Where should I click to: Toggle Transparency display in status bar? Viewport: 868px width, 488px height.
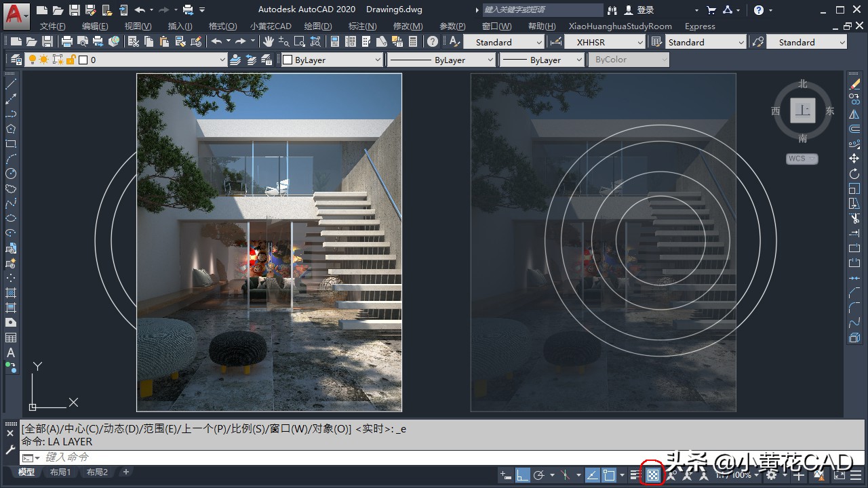click(x=652, y=475)
